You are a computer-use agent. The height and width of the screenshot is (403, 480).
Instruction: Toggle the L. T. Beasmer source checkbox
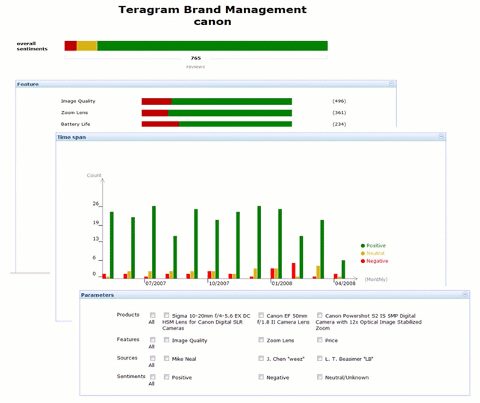[x=320, y=358]
